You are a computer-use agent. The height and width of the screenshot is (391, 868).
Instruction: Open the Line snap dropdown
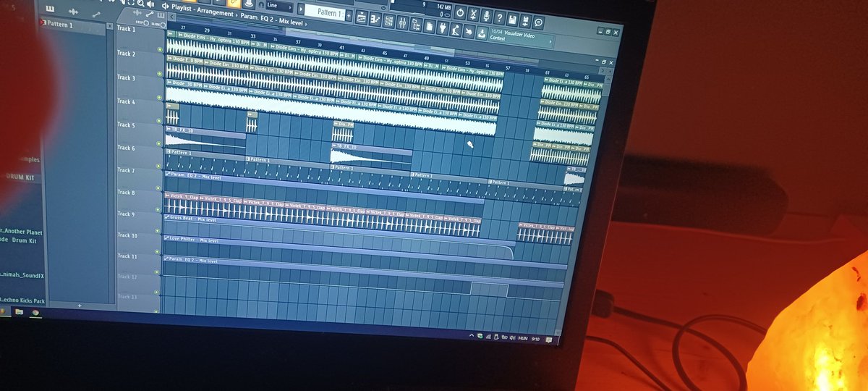coord(279,6)
